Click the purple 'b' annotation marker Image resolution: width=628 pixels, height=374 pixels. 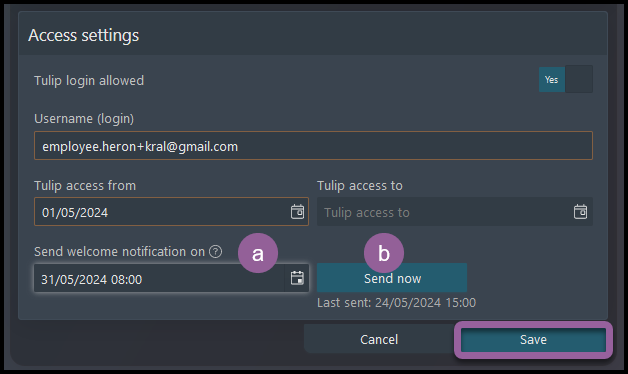point(384,253)
